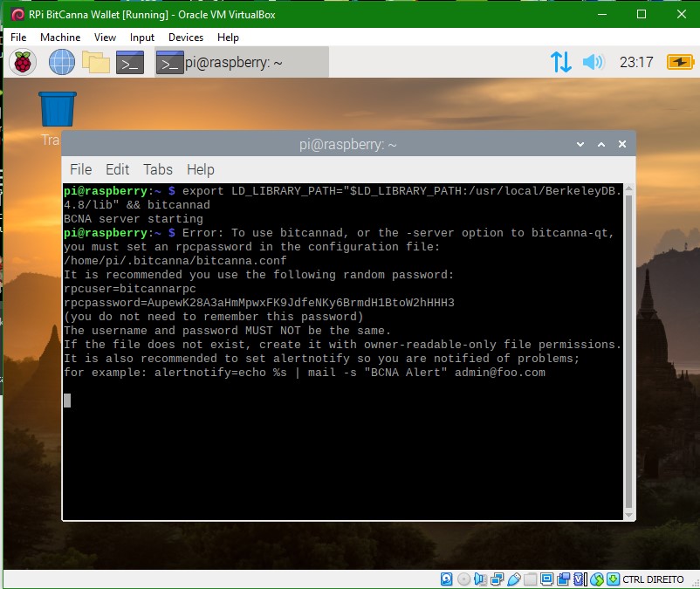Open the Raspberry Pi applications menu
Viewport: 700px width, 589px height.
pos(23,62)
